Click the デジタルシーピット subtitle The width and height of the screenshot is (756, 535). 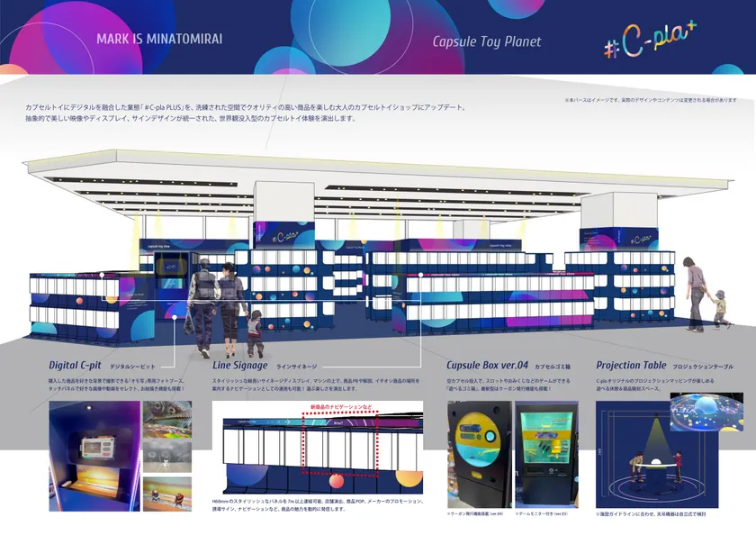coord(132,367)
